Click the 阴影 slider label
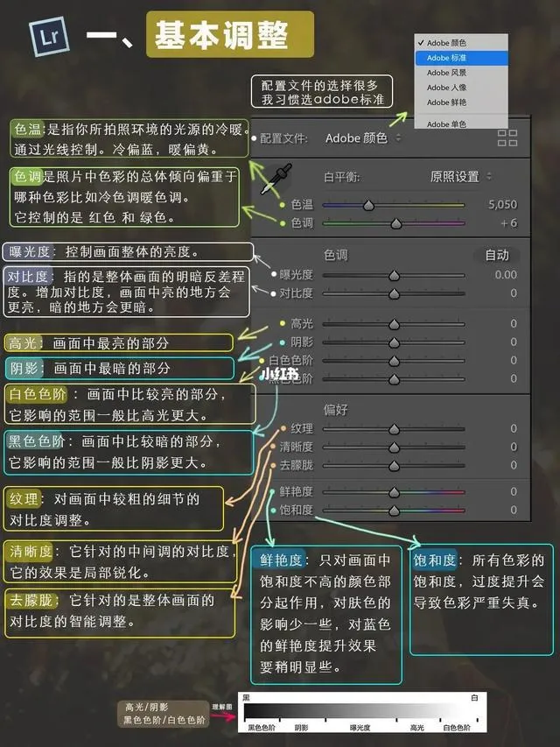 (x=302, y=342)
